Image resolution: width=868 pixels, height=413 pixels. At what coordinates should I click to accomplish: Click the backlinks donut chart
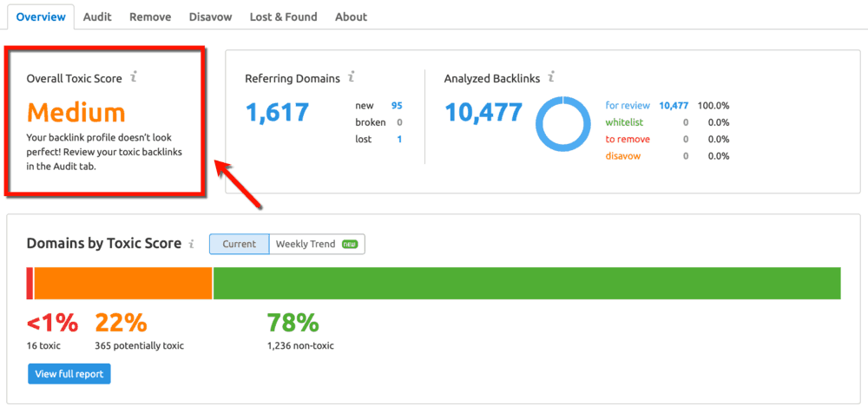[x=563, y=124]
